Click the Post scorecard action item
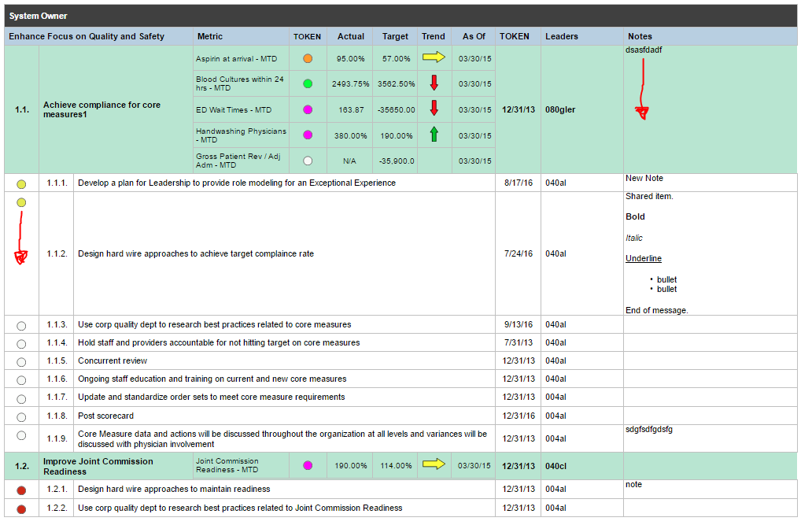Image resolution: width=812 pixels, height=525 pixels. 105,416
